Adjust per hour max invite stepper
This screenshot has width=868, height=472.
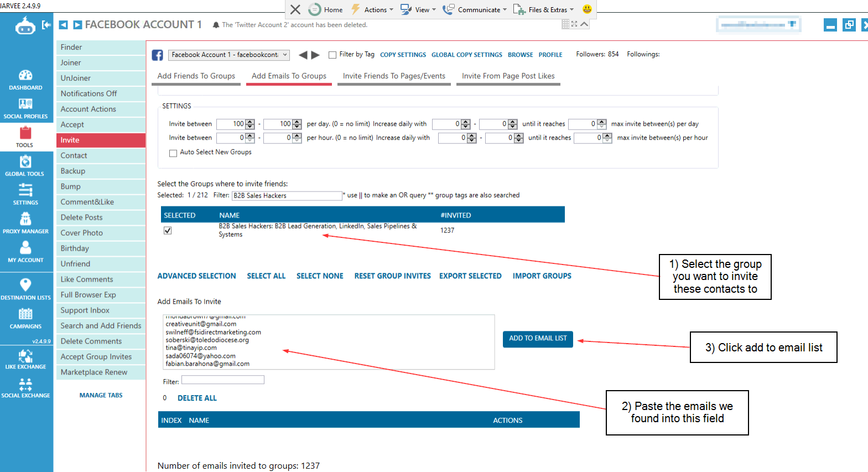pos(607,138)
